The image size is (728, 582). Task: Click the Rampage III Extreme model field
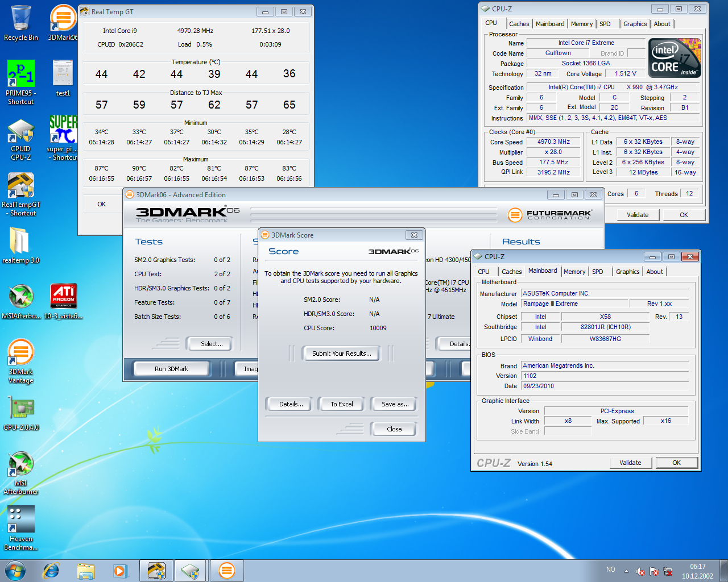pos(574,304)
